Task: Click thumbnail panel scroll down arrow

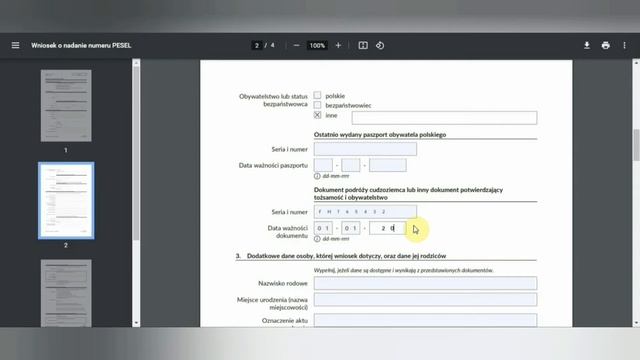Action: click(136, 323)
